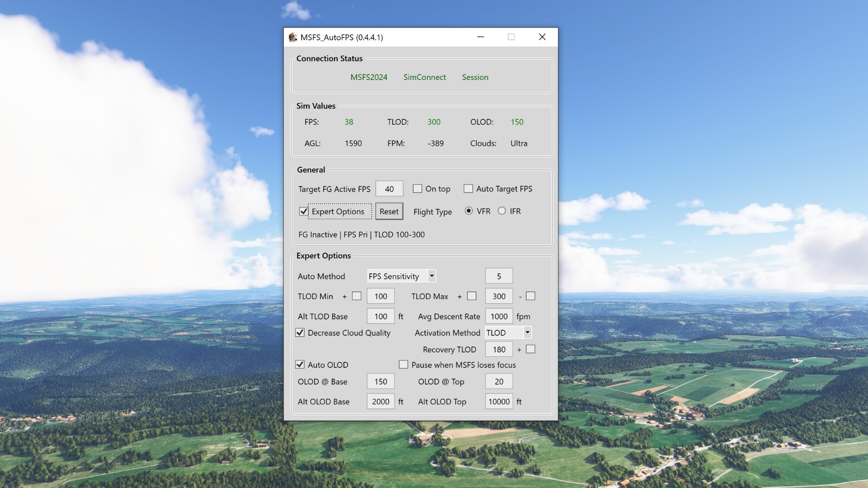This screenshot has width=868, height=488.
Task: Click the MSFS2024 connection status text
Action: (x=369, y=77)
